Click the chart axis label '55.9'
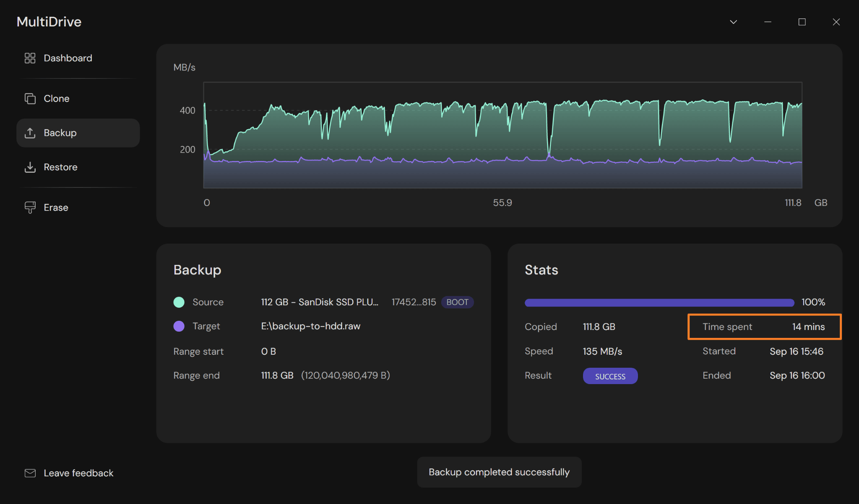Screen dimensions: 859x504 (x=502, y=203)
